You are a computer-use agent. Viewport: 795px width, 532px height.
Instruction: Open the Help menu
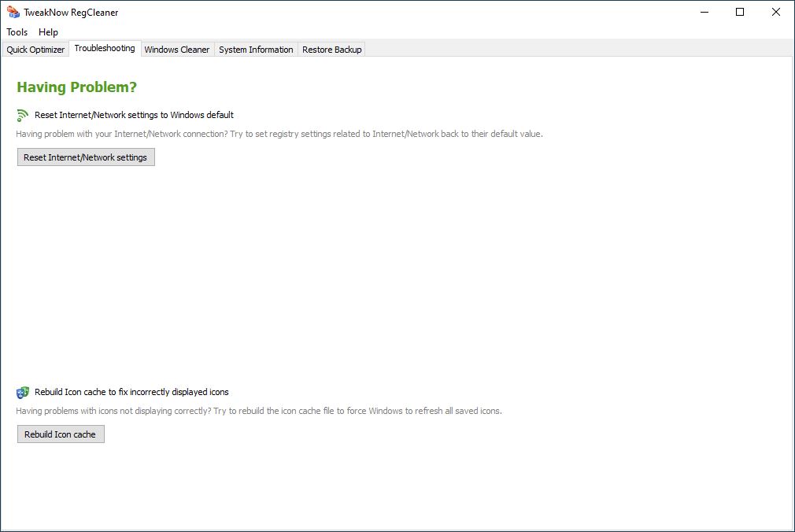[48, 32]
